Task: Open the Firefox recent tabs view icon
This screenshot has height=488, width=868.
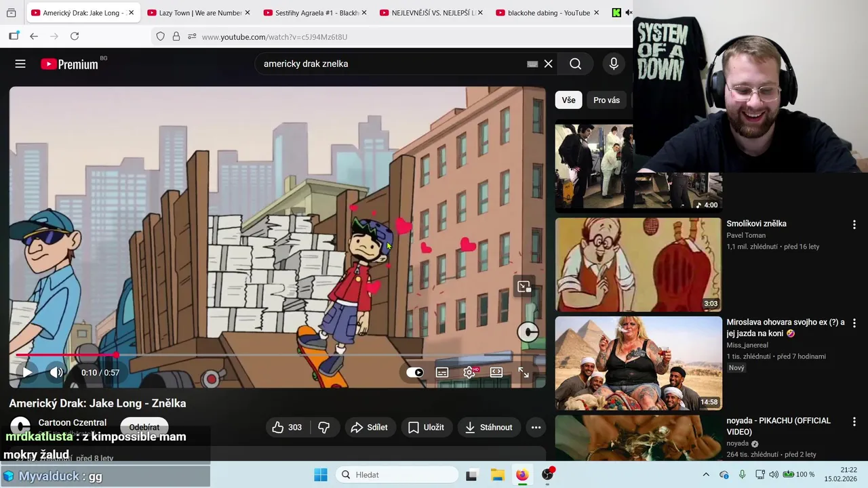Action: [12, 13]
